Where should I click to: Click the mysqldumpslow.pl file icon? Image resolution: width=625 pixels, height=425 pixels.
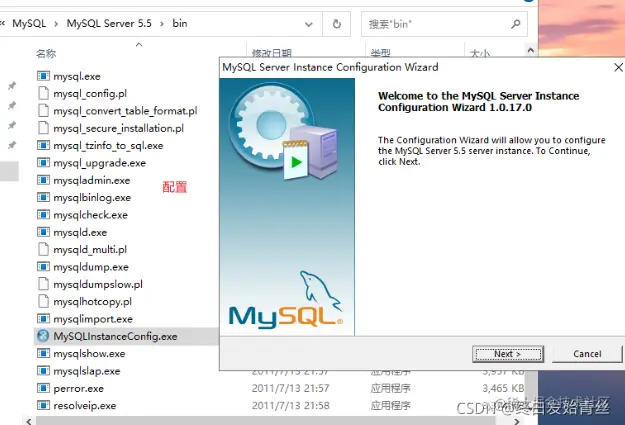[x=43, y=284]
